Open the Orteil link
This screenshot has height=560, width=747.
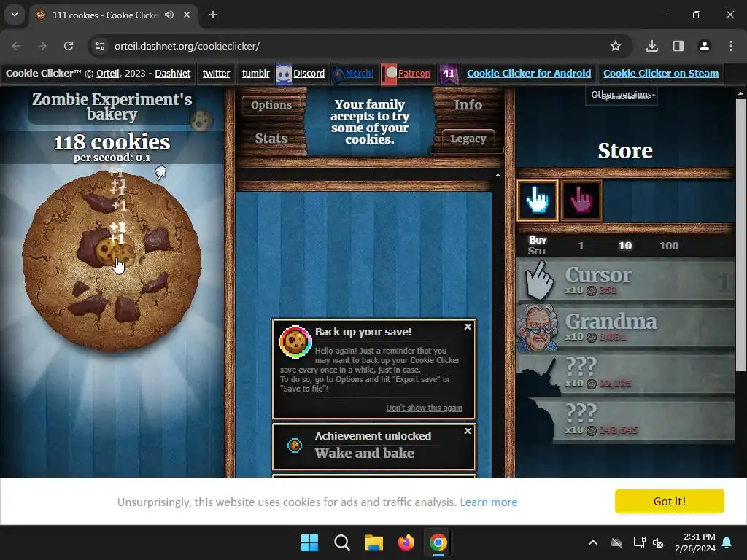click(108, 74)
